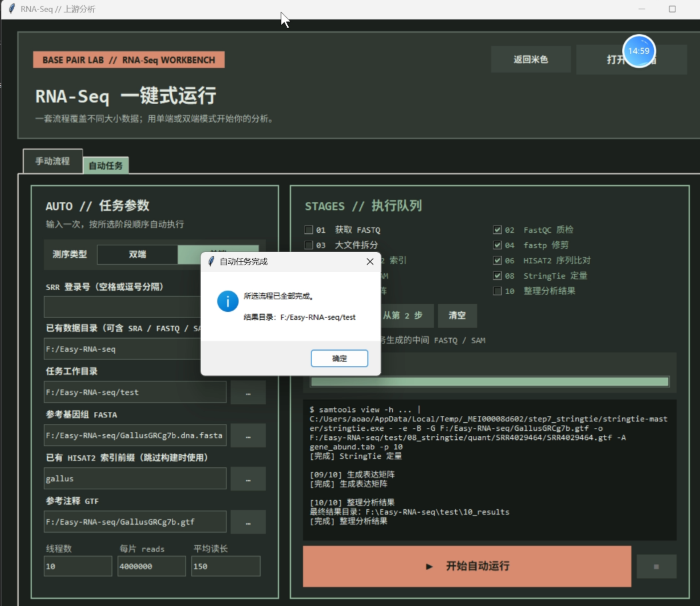
Task: Click the 返回米色 button
Action: (531, 59)
